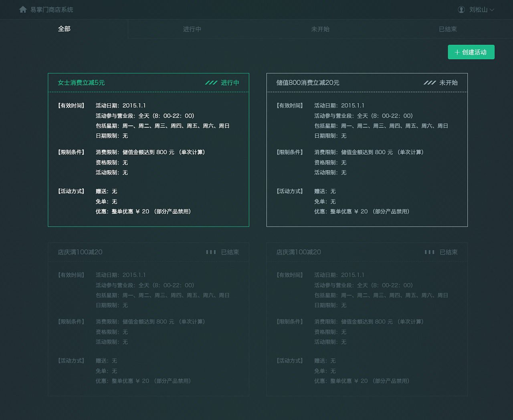
Task: Click the striped 未开始 status icon
Action: [430, 82]
